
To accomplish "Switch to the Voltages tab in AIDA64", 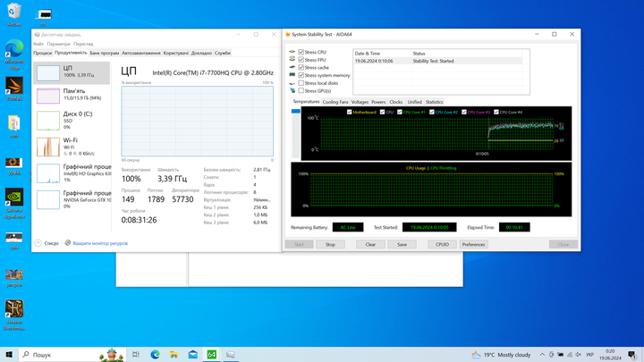I will tap(360, 102).
